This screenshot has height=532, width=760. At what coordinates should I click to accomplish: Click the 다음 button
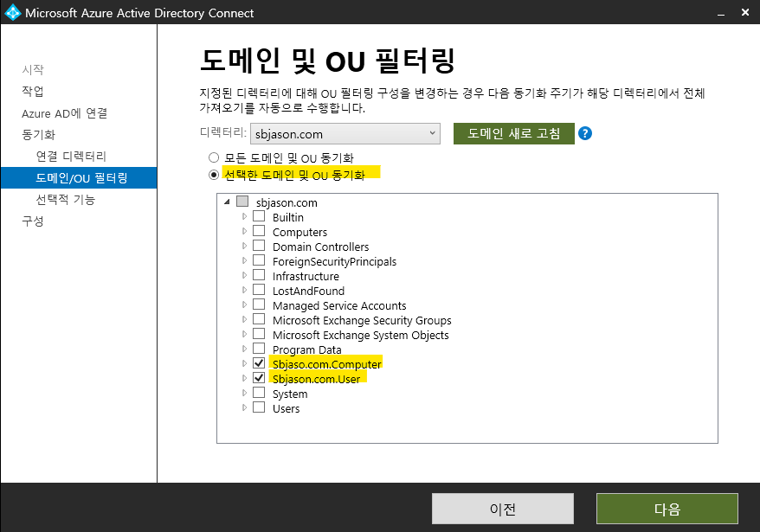667,509
